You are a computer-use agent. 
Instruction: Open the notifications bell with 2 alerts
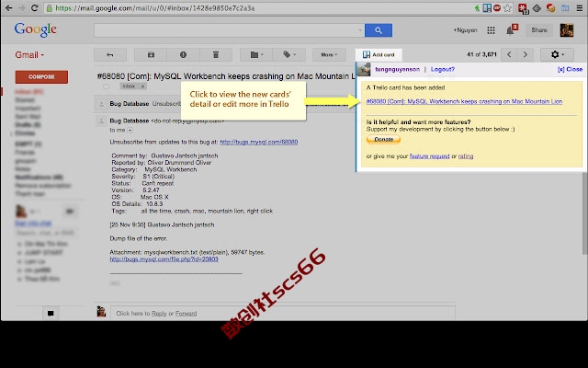tap(511, 30)
